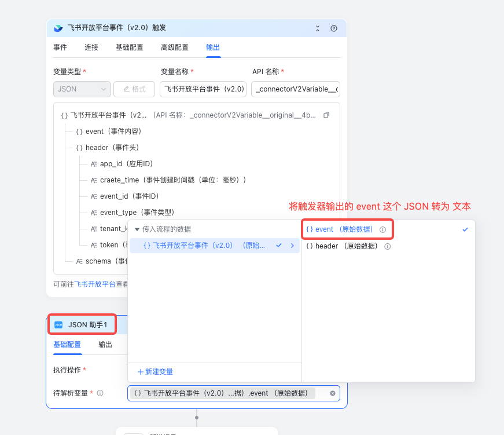The width and height of the screenshot is (504, 435).
Task: Select header (事件头) tree node
Action: pyautogui.click(x=108, y=148)
